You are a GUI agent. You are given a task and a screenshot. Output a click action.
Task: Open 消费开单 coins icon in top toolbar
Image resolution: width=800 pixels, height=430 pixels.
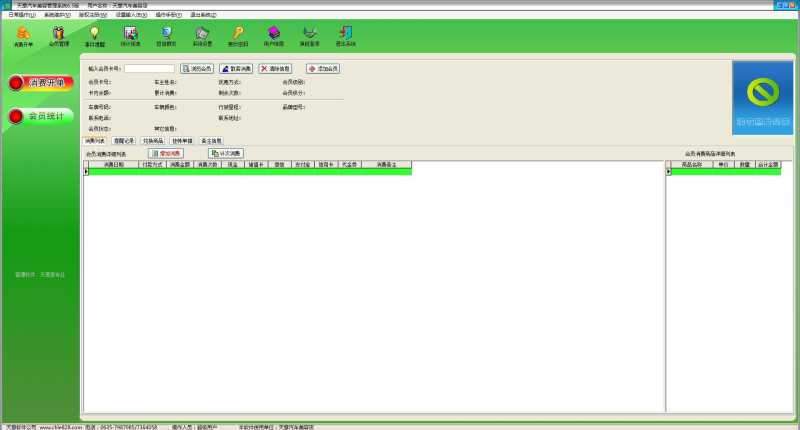[22, 36]
